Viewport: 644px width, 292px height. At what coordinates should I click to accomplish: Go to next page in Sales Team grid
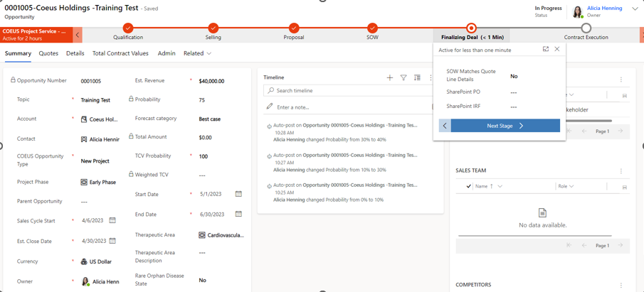[x=621, y=245]
